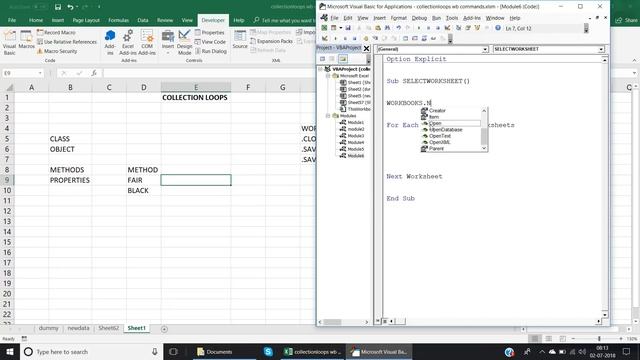Click Expansion Packs in XML group
Image resolution: width=640 pixels, height=360 pixels.
[x=271, y=41]
